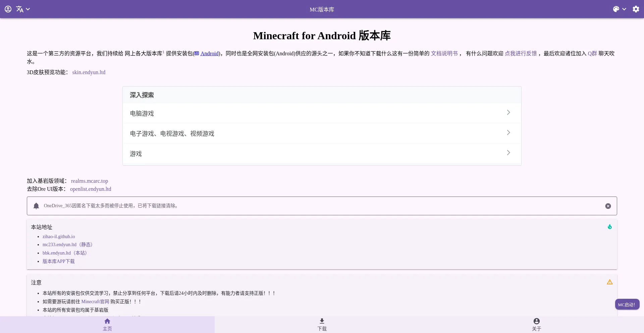644x333 pixels.
Task: Open the openlist.endyun.ltd link
Action: (x=91, y=189)
